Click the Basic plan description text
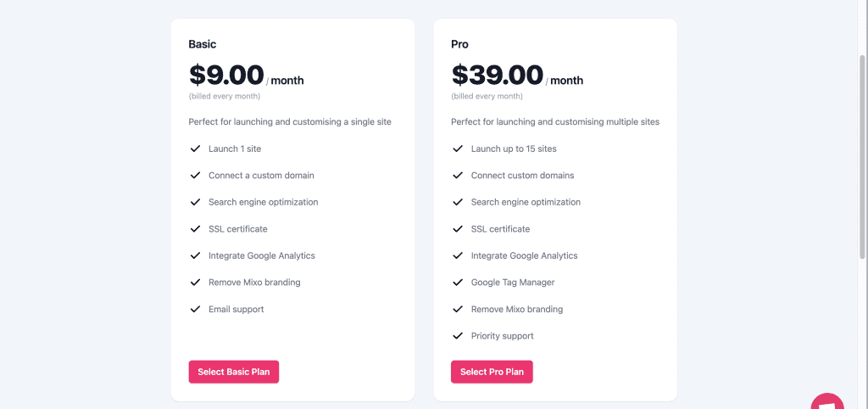868x409 pixels. pyautogui.click(x=290, y=122)
